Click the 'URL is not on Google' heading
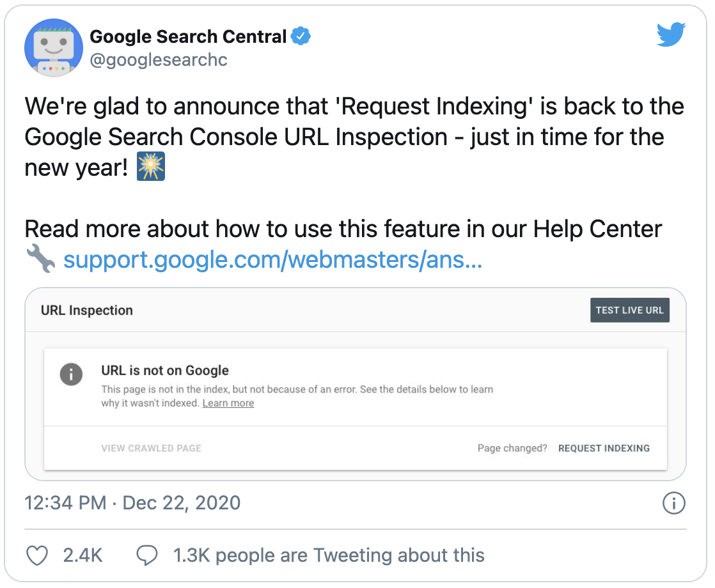 165,370
